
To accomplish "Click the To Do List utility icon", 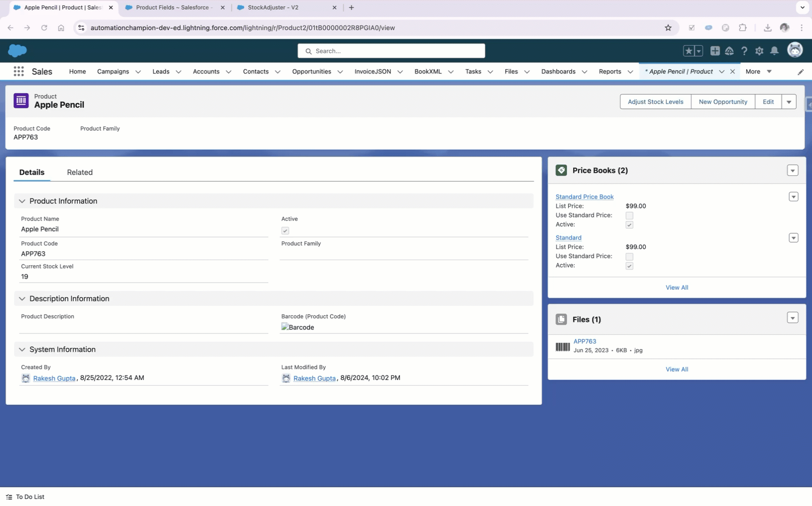I will 9,497.
